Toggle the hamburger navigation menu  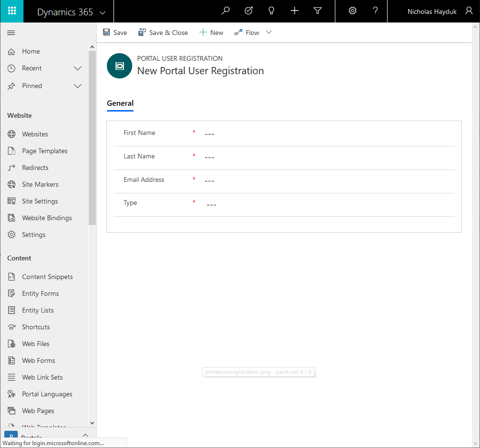click(x=11, y=33)
